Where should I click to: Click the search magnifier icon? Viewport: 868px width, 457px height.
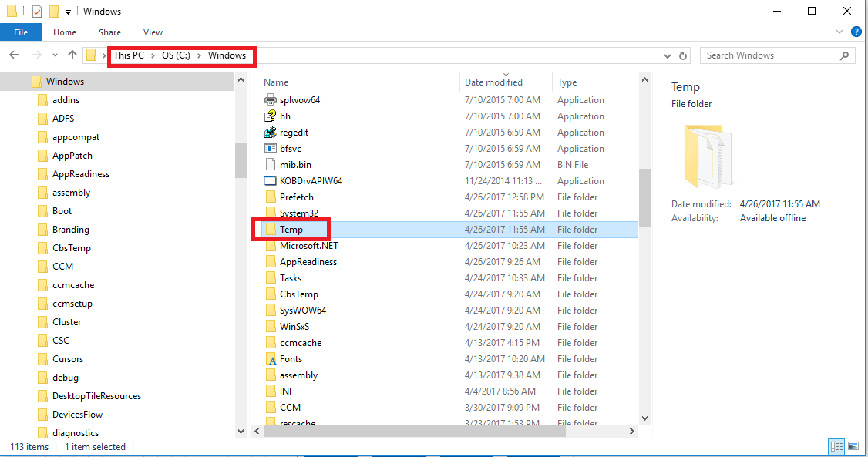(x=844, y=55)
